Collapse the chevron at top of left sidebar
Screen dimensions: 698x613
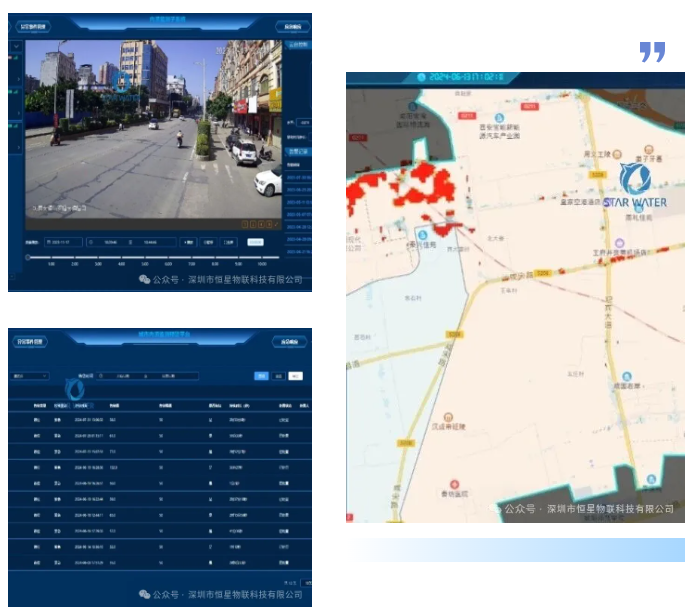coord(17,47)
